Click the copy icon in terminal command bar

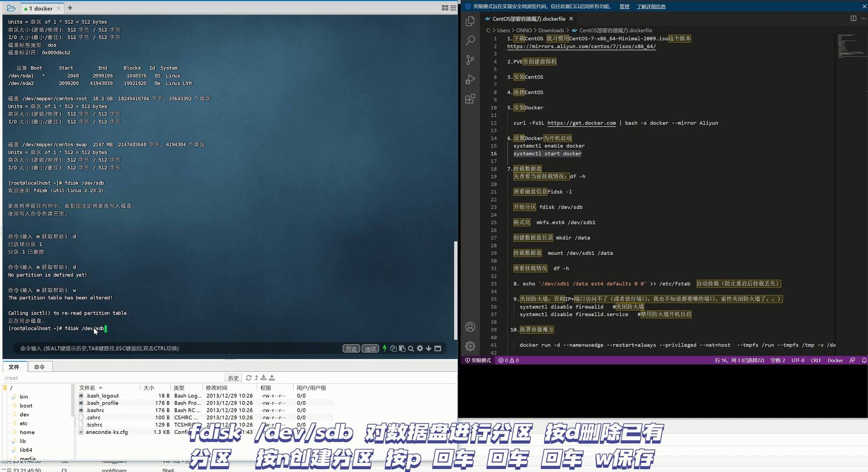tap(393, 348)
